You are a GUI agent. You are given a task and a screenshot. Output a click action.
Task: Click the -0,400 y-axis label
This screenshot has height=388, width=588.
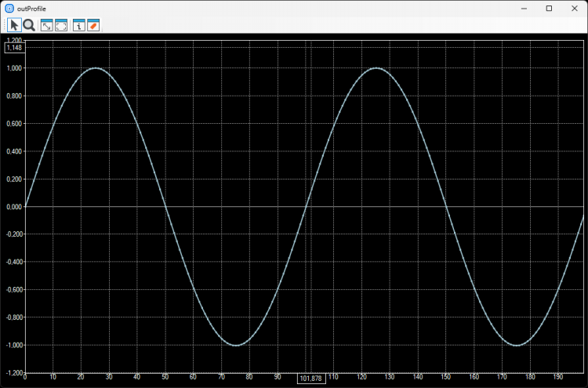coord(14,262)
